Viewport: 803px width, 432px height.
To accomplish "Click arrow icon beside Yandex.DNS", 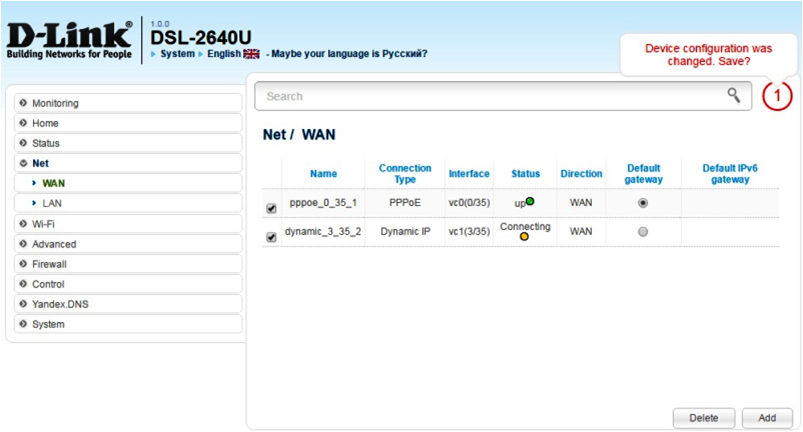I will (23, 304).
